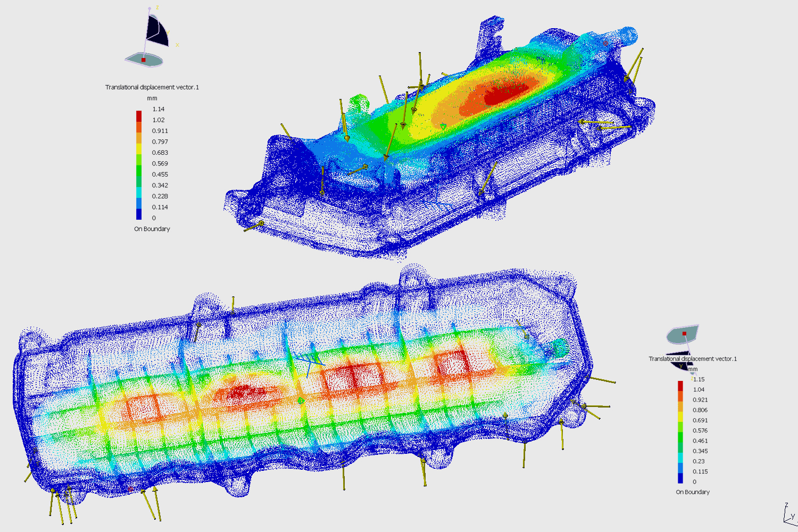The width and height of the screenshot is (798, 532).
Task: Click the mm unit label in upper-left legend
Action: (152, 98)
